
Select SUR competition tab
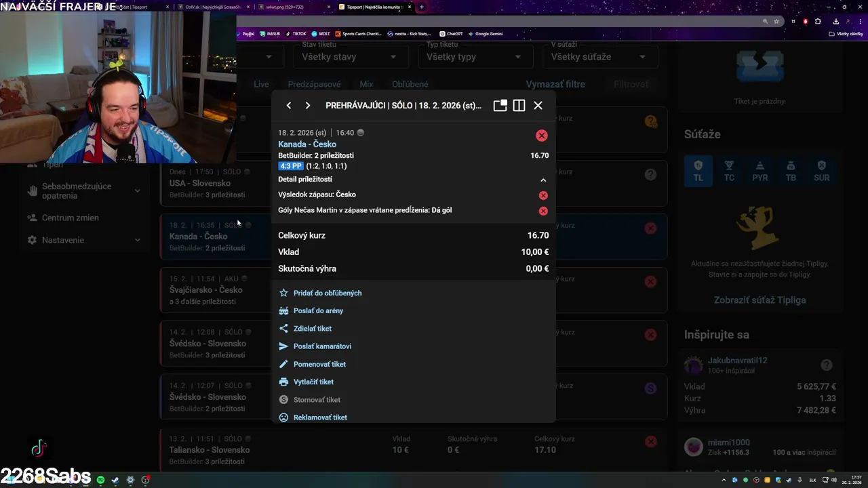tap(822, 171)
